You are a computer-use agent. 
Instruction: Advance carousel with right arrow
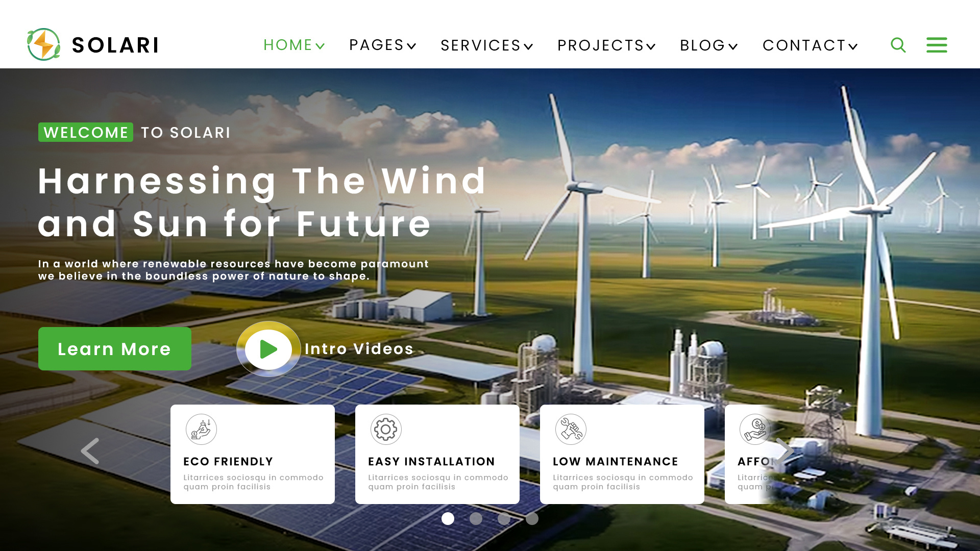pyautogui.click(x=785, y=451)
